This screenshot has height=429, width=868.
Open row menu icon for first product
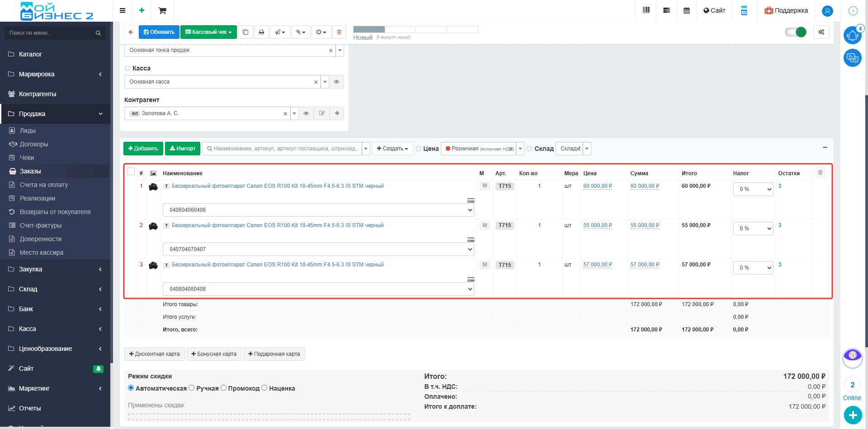pos(471,201)
